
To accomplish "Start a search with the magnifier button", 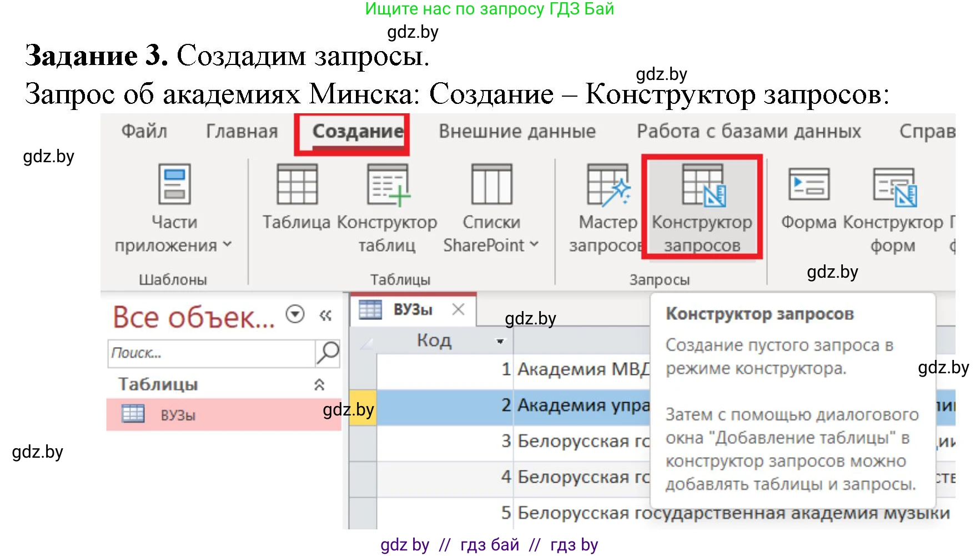I will [329, 353].
